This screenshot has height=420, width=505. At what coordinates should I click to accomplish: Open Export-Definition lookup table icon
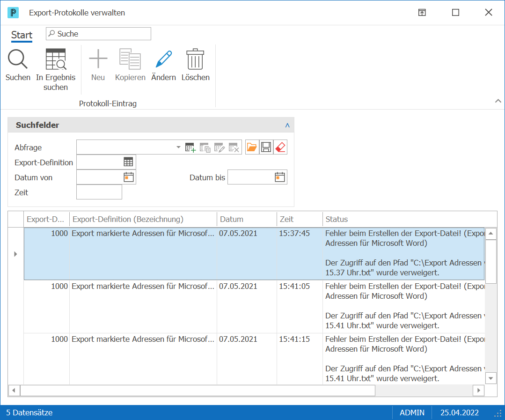(128, 162)
